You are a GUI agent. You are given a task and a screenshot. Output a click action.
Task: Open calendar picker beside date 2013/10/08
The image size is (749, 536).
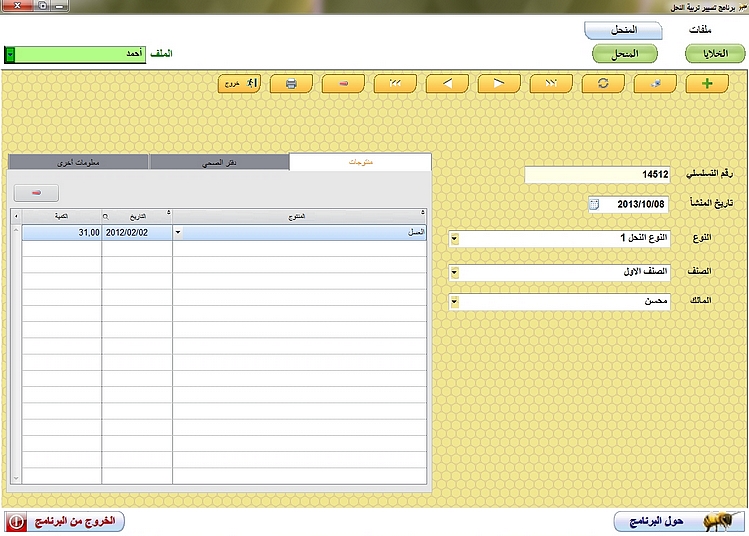[x=595, y=204]
